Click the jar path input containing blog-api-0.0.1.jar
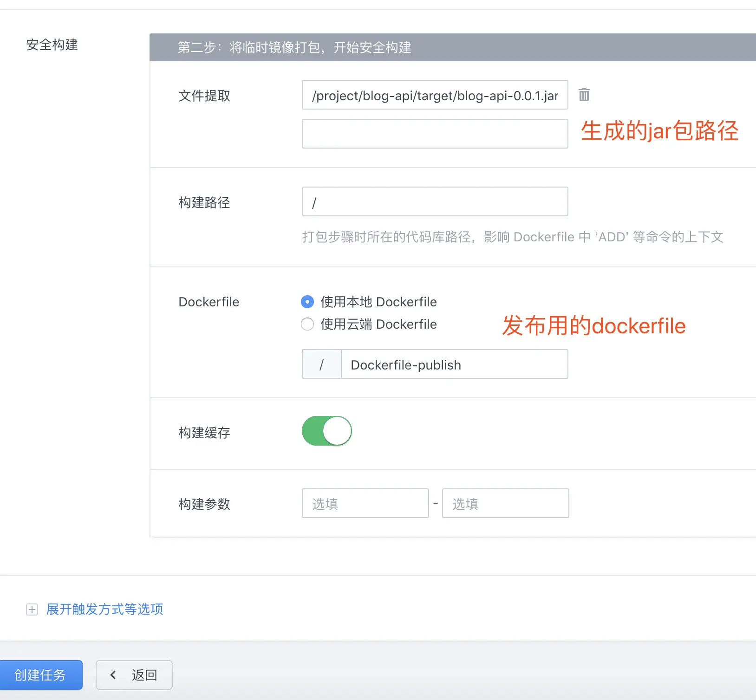 (x=435, y=95)
